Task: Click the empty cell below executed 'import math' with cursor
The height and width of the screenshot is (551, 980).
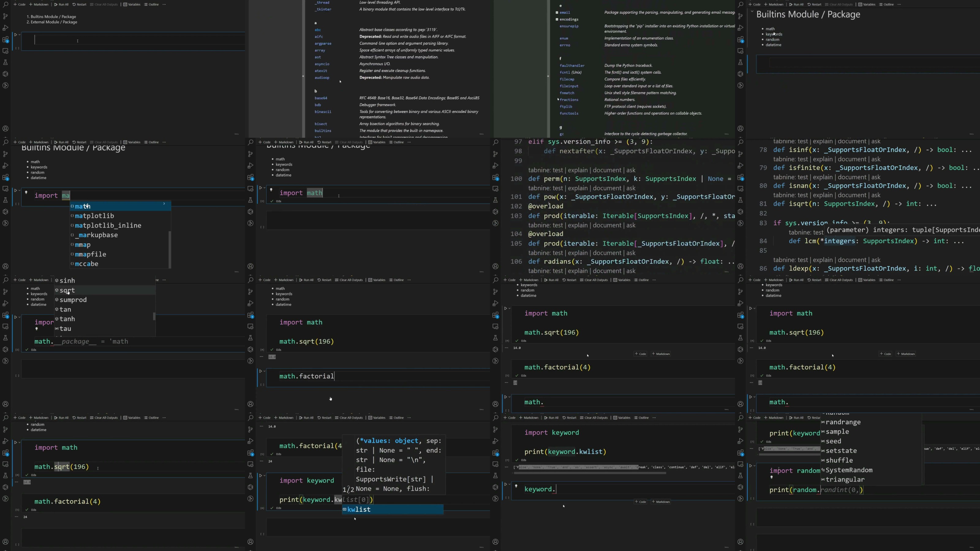Action: coord(378,220)
